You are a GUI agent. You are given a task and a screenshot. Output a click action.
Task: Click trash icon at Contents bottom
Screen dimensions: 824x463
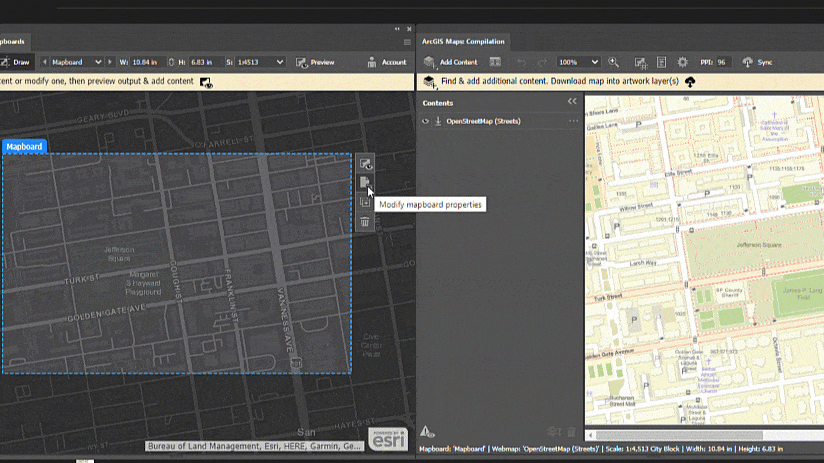tap(572, 432)
